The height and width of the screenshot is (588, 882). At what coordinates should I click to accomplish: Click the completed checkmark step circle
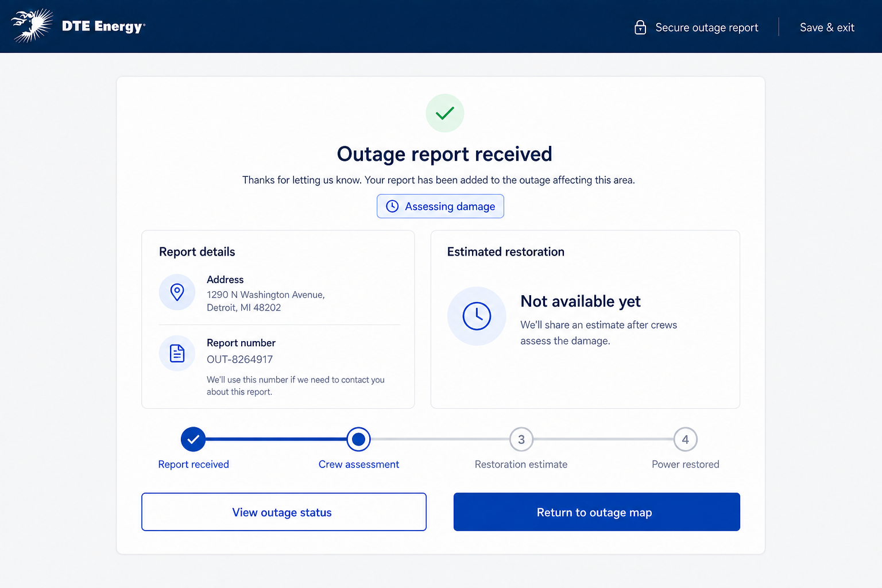(194, 439)
